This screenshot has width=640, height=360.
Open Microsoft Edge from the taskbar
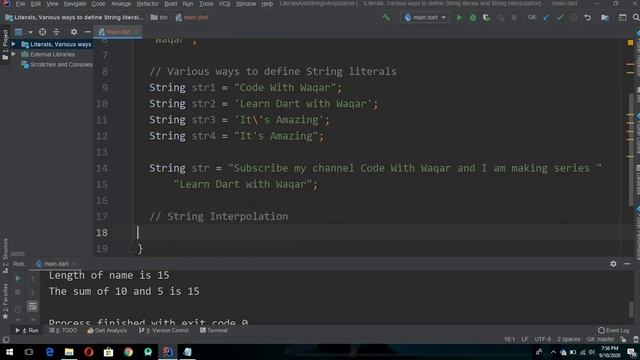(x=49, y=352)
